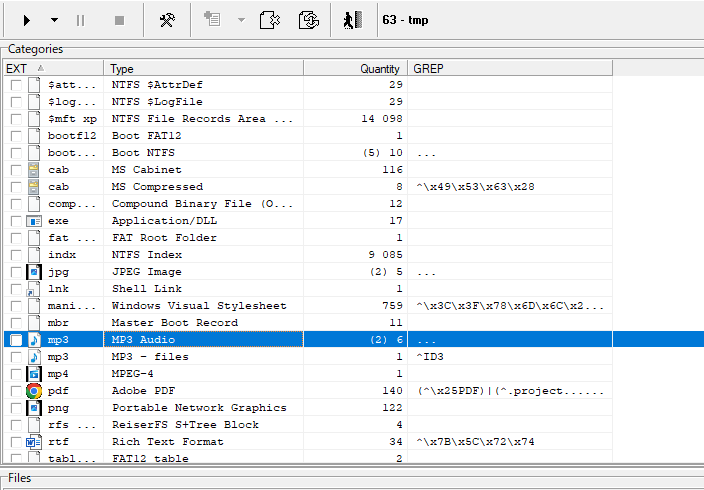
Task: Click the running man exit icon
Action: [350, 20]
